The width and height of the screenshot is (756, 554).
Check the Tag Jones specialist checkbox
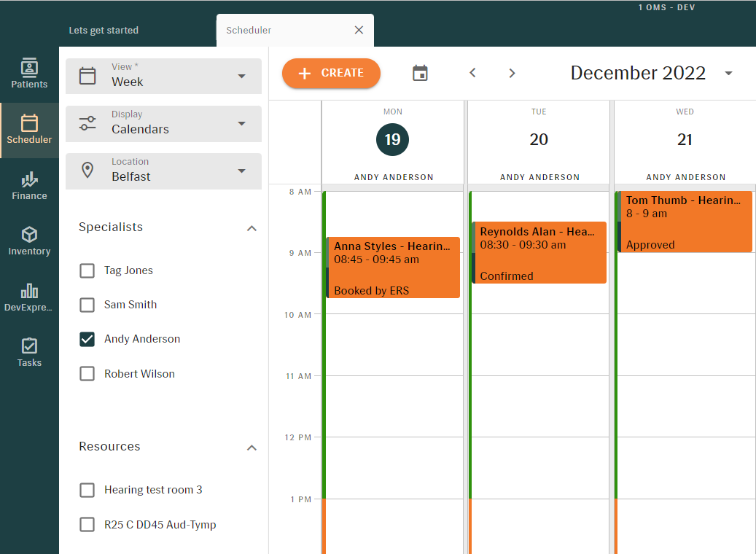click(87, 270)
